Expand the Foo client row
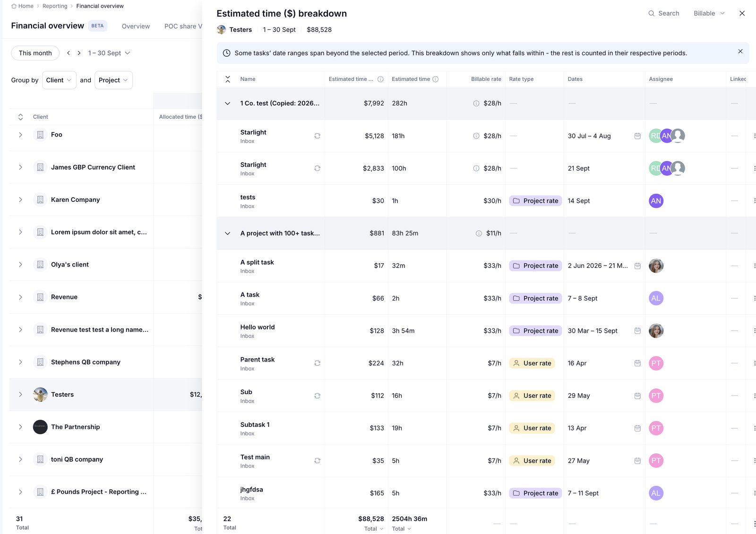The width and height of the screenshot is (756, 534). 20,135
